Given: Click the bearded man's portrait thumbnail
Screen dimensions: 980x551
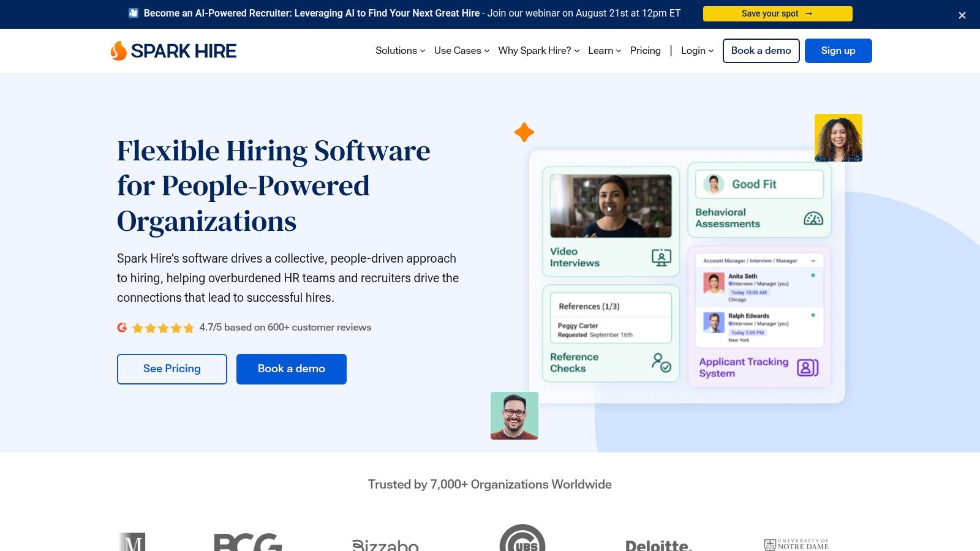Looking at the screenshot, I should [x=514, y=416].
